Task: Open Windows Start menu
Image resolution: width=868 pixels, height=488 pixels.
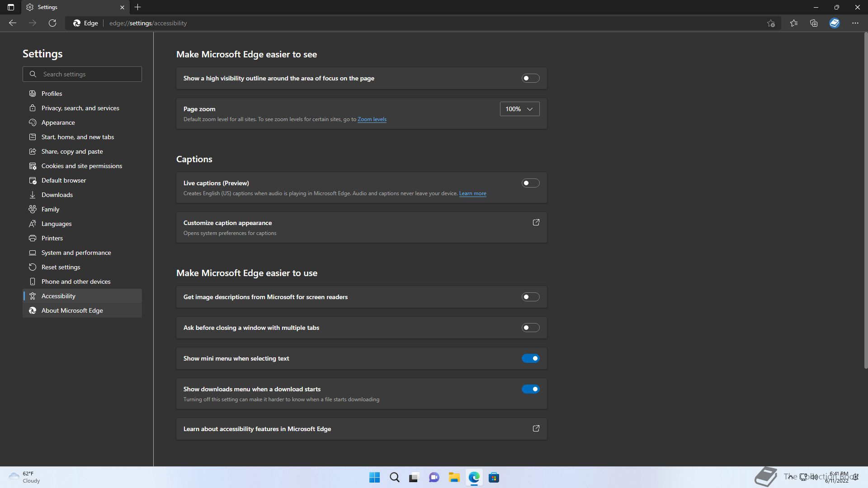Action: click(x=374, y=478)
